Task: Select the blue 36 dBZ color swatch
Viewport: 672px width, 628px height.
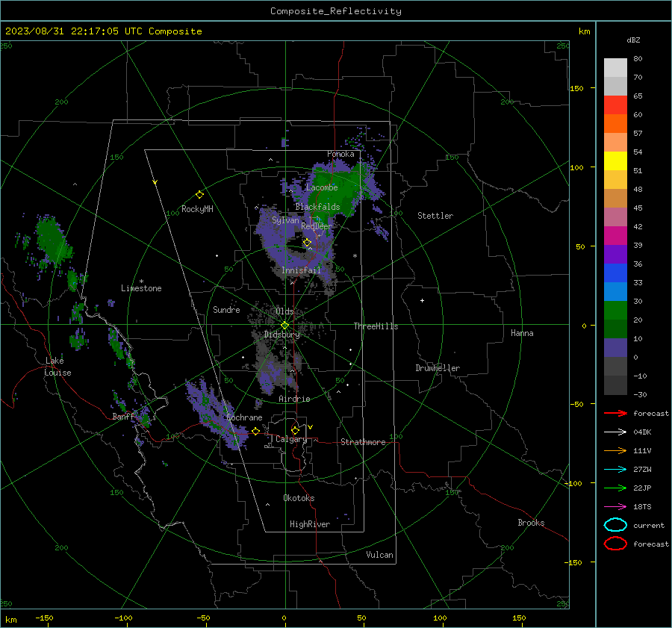Action: (x=615, y=273)
